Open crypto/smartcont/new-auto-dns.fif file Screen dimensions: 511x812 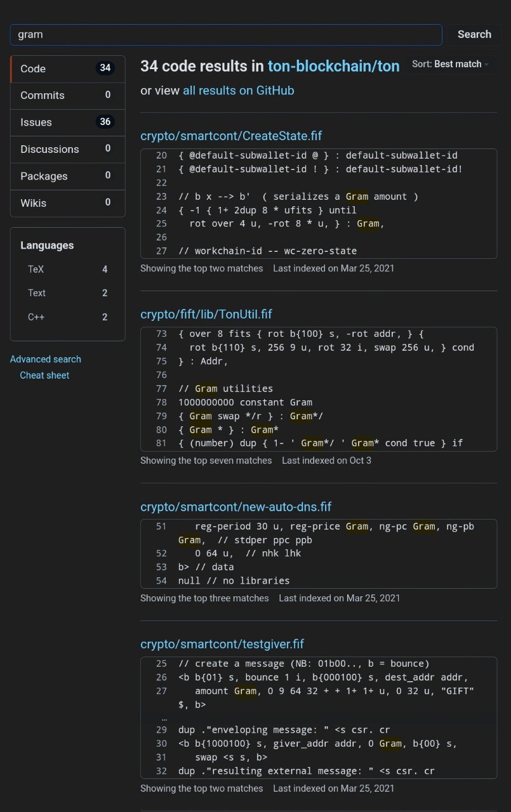(x=236, y=507)
